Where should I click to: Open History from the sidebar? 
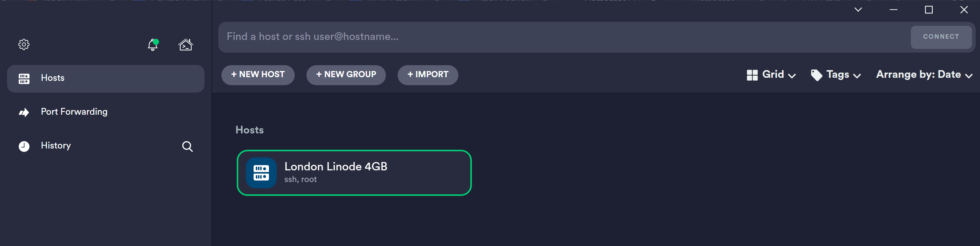point(56,145)
